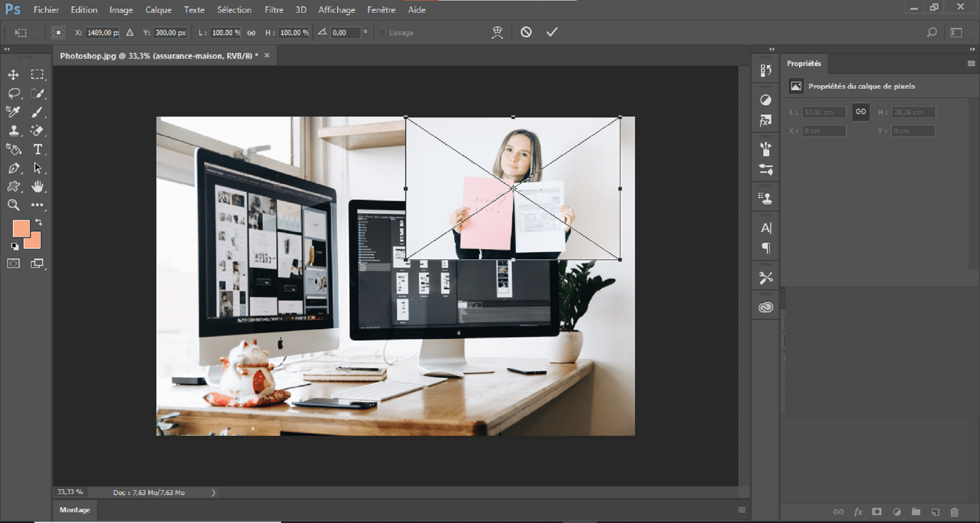
Task: Select the Eyedropper tool
Action: (x=13, y=112)
